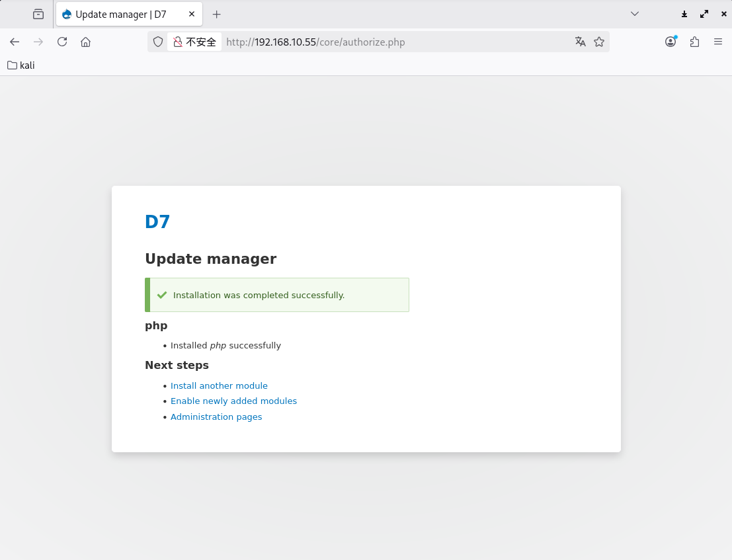This screenshot has height=560, width=732.
Task: Open the Firefox account icon
Action: click(671, 42)
